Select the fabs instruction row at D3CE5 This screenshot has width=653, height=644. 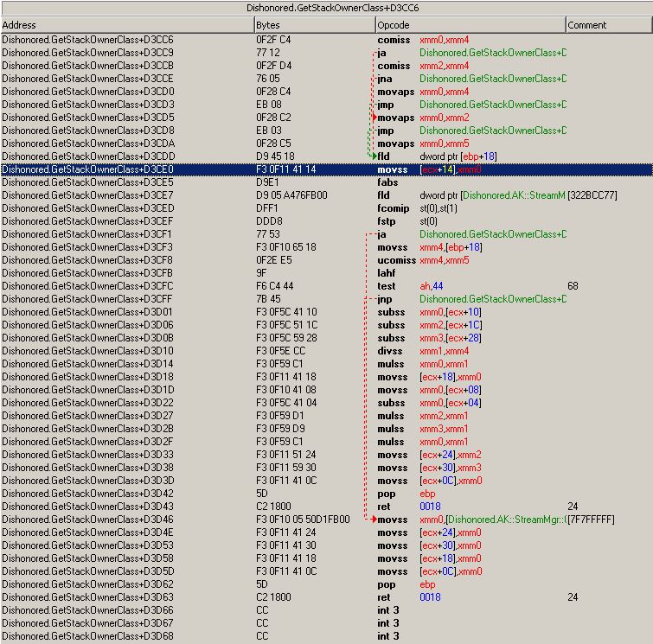(327, 182)
